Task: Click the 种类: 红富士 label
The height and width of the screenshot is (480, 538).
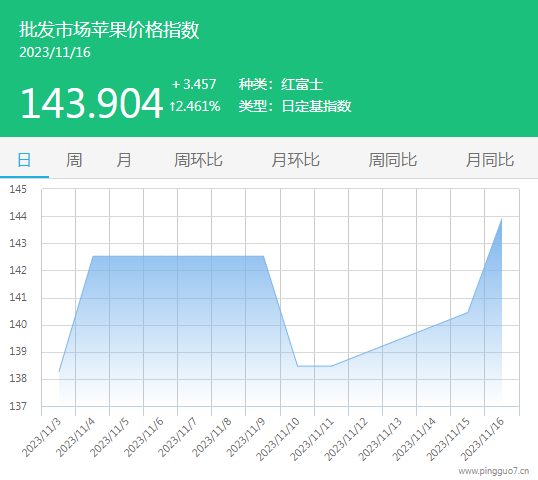Action: point(281,84)
